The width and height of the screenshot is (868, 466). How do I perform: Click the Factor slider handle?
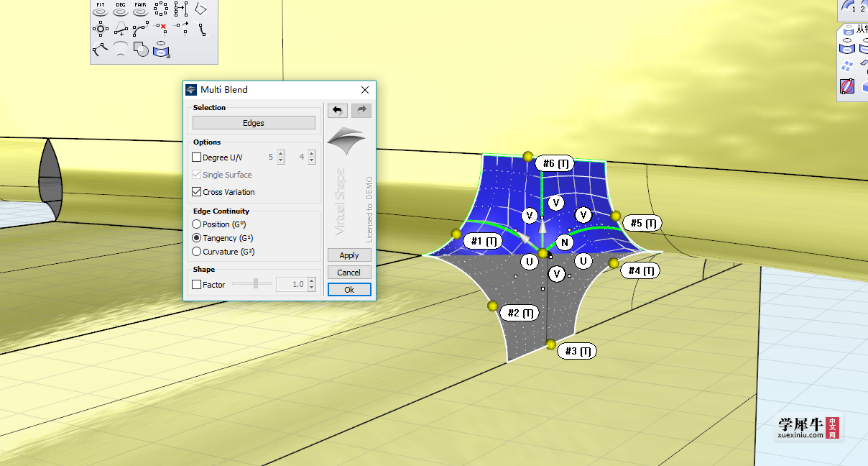[256, 284]
